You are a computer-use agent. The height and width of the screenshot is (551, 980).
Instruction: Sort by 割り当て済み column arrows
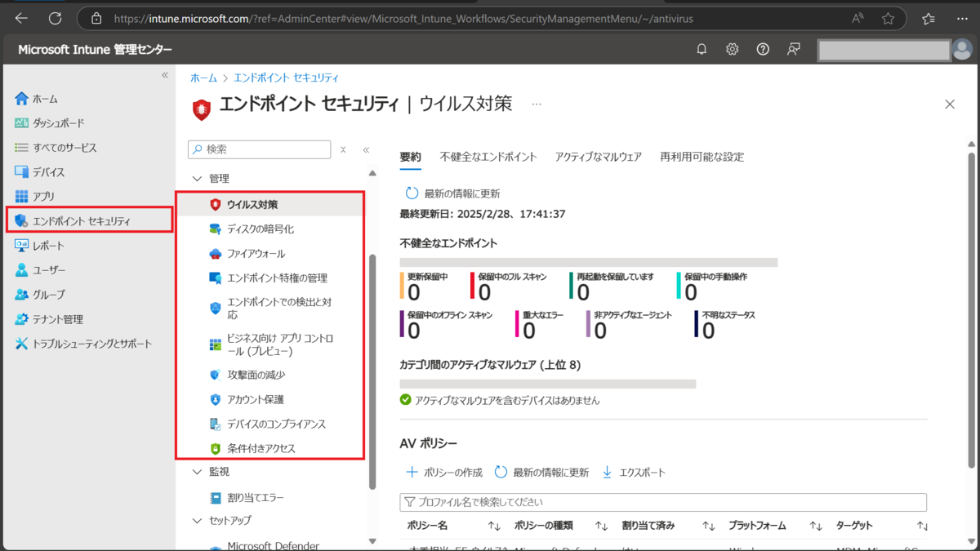[709, 527]
